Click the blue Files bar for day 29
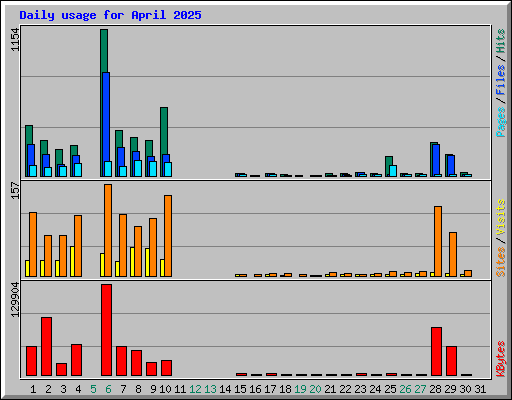 point(451,166)
